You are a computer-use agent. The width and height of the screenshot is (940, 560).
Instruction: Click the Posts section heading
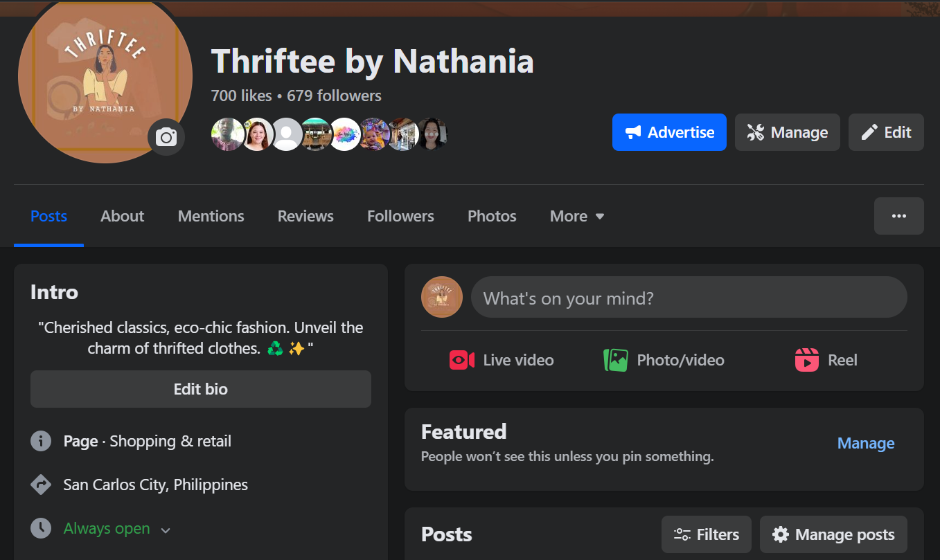tap(447, 534)
